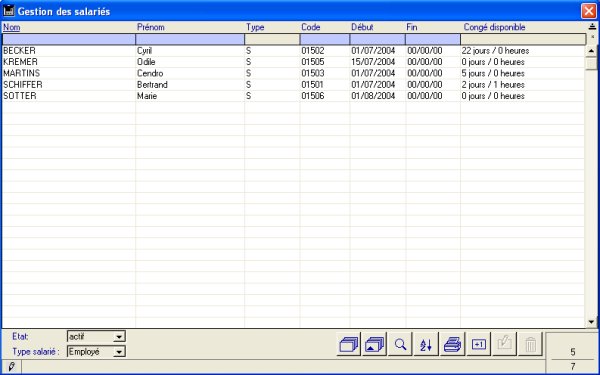Click the greyed-out delete trash can icon

(x=531, y=344)
